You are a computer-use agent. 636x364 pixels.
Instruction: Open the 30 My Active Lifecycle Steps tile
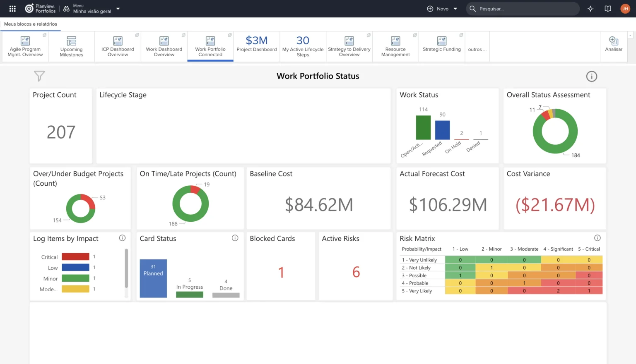coord(303,47)
